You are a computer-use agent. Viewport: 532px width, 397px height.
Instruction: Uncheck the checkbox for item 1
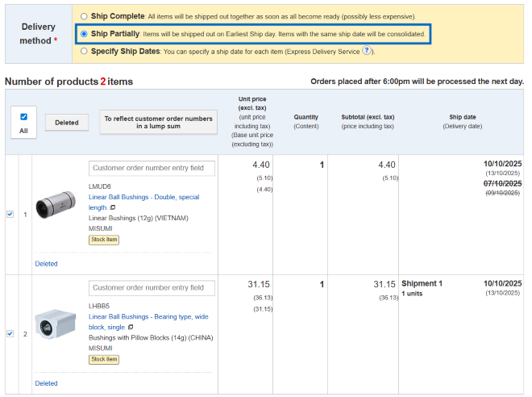[10, 214]
